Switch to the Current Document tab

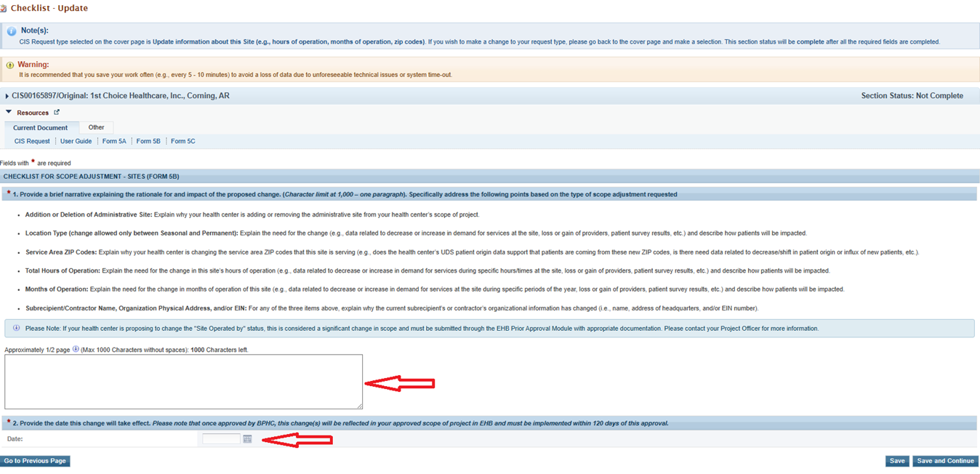(40, 128)
